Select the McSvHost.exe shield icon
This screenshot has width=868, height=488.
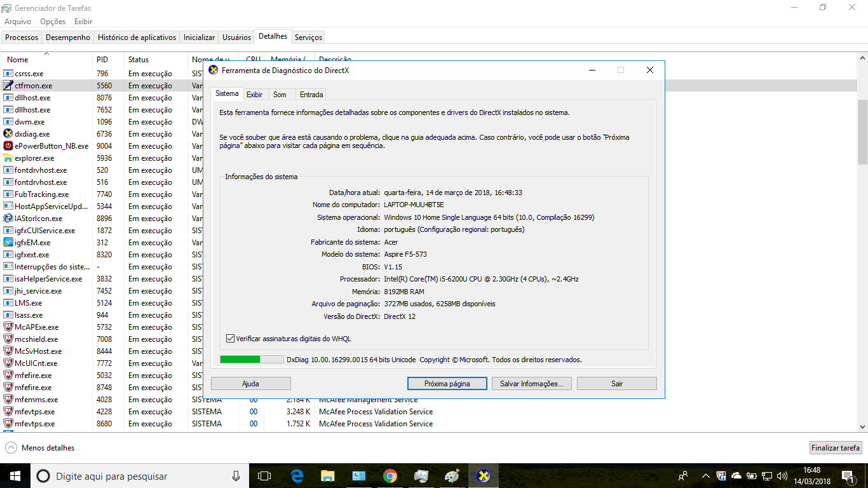click(8, 351)
